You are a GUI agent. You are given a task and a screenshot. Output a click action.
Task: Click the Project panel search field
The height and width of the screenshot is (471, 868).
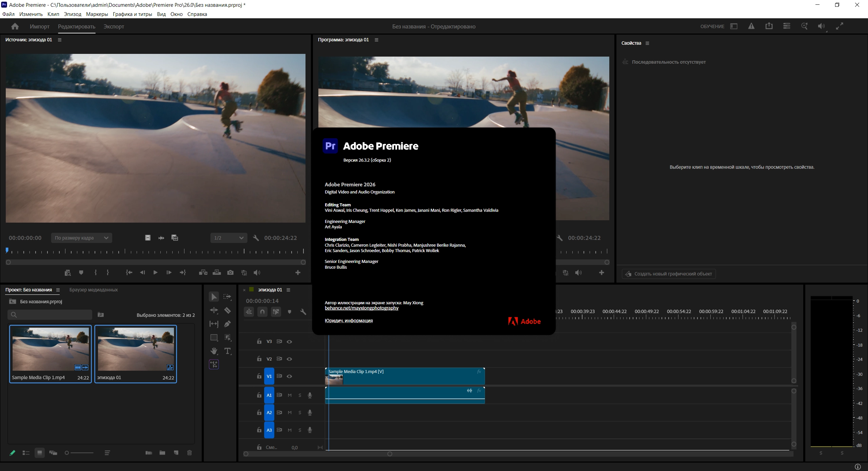(50, 315)
